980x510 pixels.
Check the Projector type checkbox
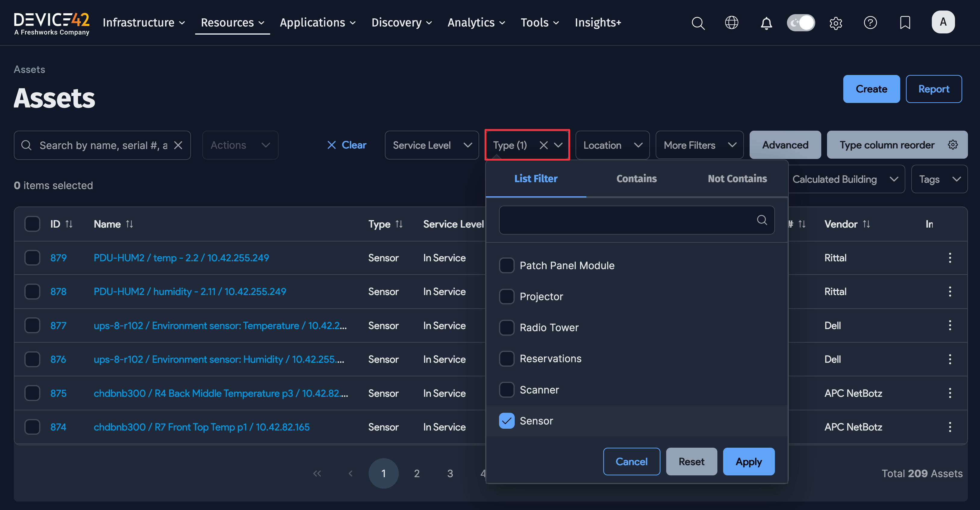pyautogui.click(x=506, y=296)
